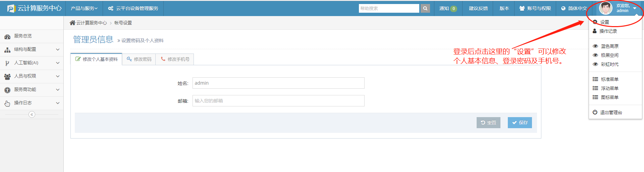Choose the 浮动菜单 menu style
Viewport: 644px width, 172px height.
click(609, 88)
